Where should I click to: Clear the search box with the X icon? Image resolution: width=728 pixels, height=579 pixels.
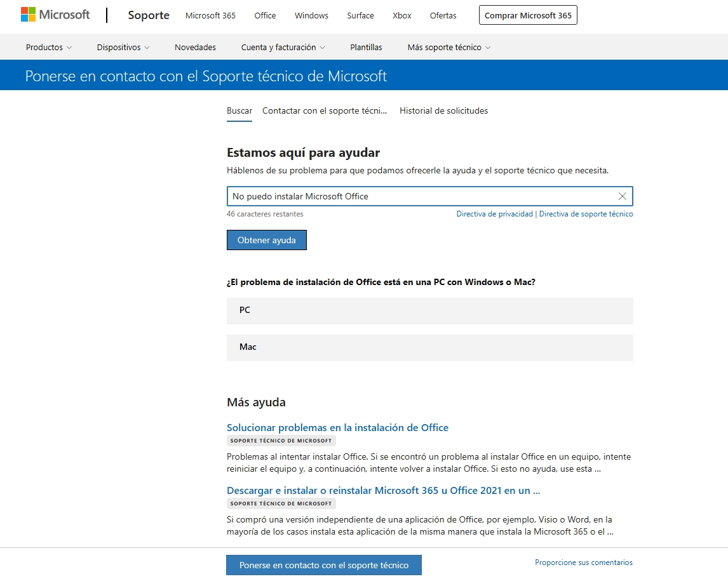pyautogui.click(x=622, y=196)
